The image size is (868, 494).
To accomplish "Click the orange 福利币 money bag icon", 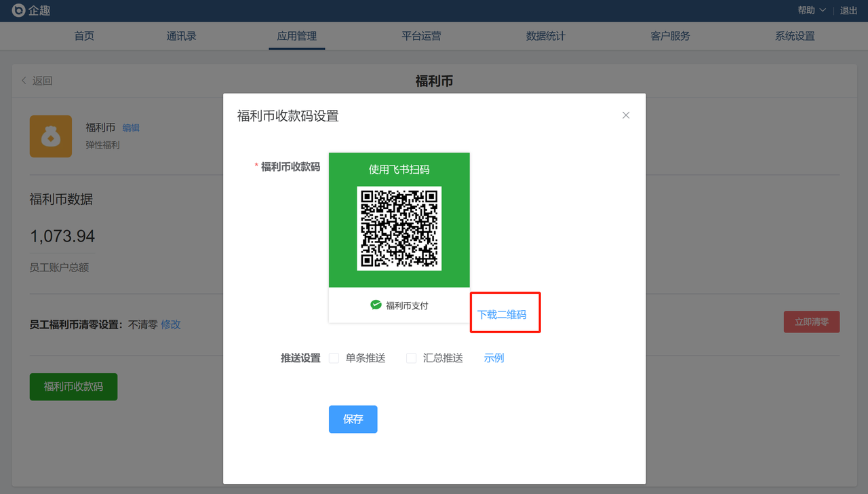I will 51,136.
